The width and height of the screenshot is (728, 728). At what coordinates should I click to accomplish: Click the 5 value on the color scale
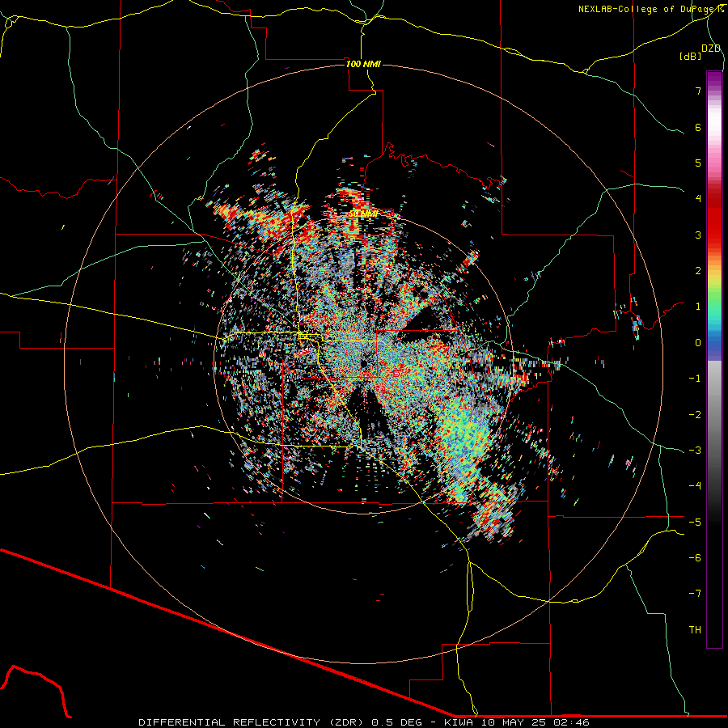pos(698,163)
